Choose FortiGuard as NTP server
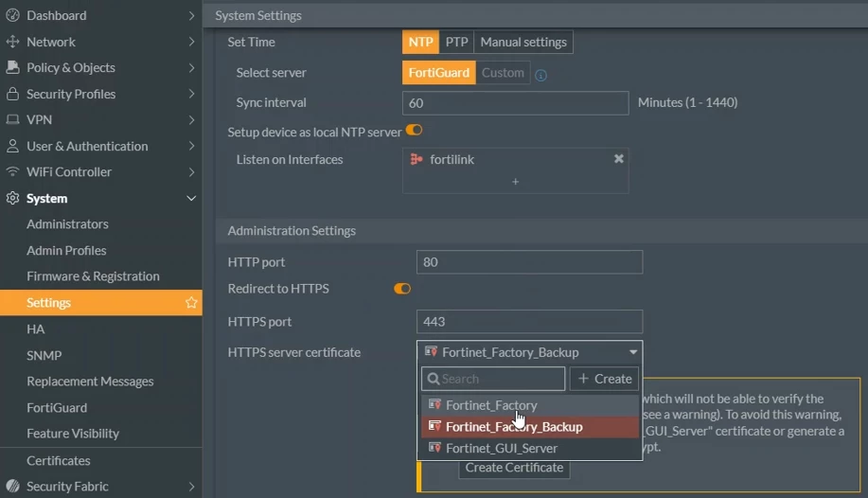This screenshot has height=498, width=868. [x=439, y=73]
